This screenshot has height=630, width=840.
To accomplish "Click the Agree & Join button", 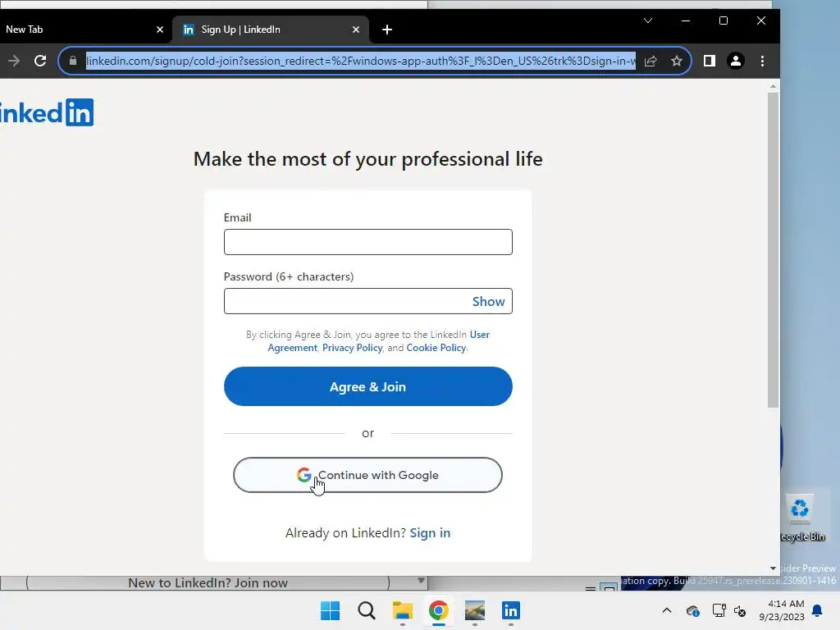I will point(368,386).
